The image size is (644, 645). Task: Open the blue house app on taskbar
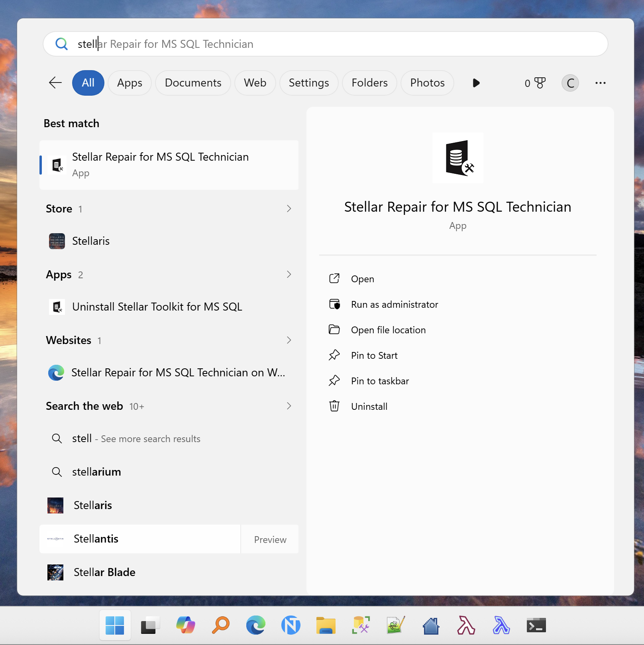pos(431,625)
